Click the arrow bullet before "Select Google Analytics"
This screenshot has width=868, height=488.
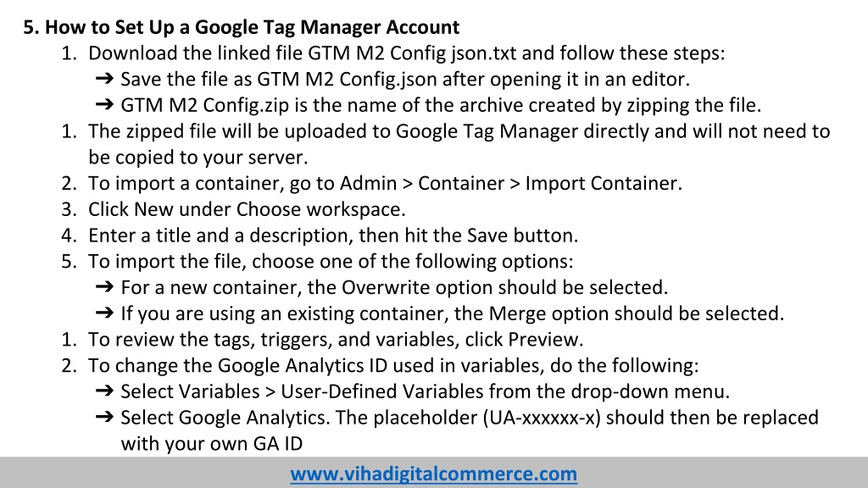tap(104, 417)
